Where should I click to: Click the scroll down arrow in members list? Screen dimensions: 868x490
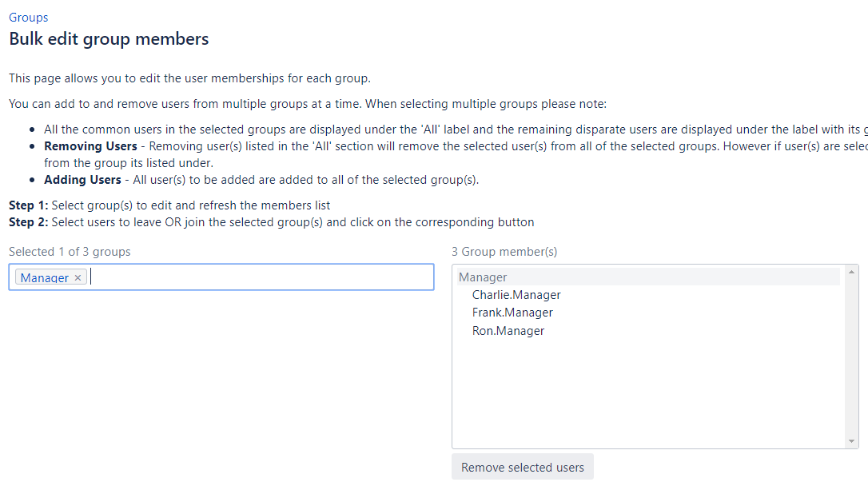[852, 441]
